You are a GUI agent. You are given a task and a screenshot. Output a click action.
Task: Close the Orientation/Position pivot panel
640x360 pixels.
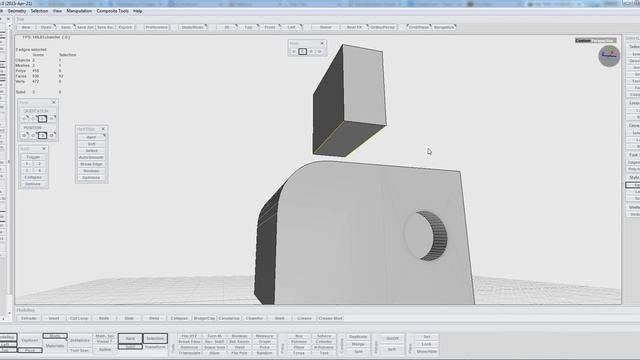pyautogui.click(x=53, y=102)
